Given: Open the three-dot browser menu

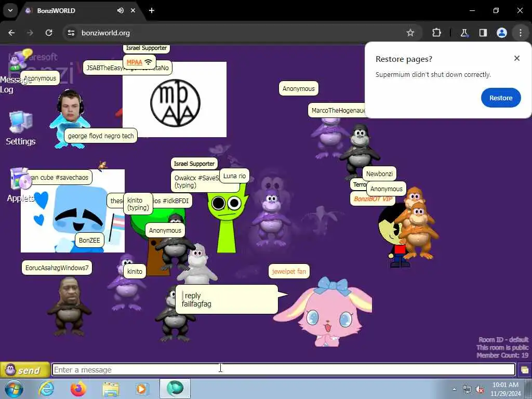Looking at the screenshot, I should 521,33.
